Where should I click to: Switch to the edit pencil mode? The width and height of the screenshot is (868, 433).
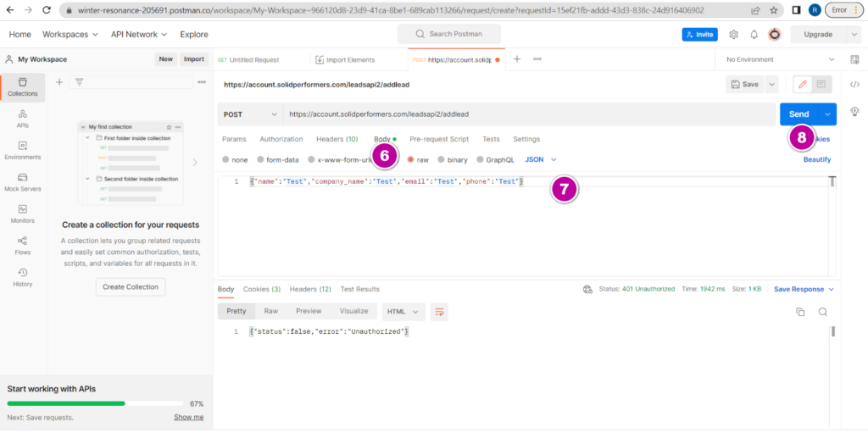(x=802, y=84)
